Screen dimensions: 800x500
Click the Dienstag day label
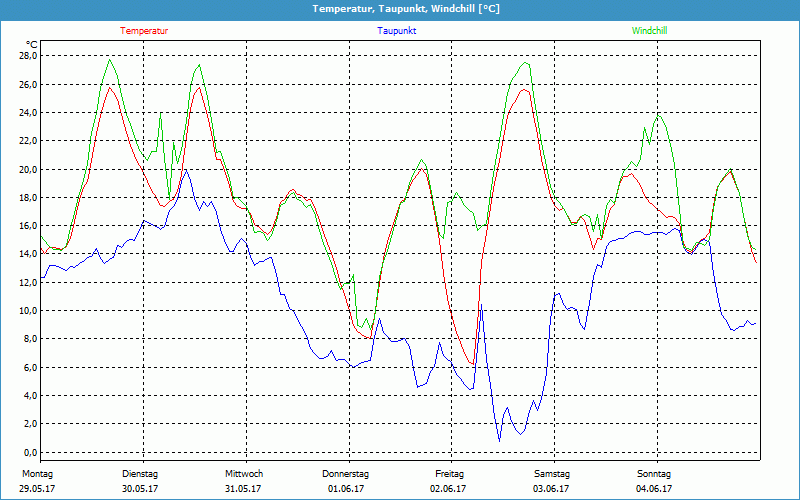[140, 474]
